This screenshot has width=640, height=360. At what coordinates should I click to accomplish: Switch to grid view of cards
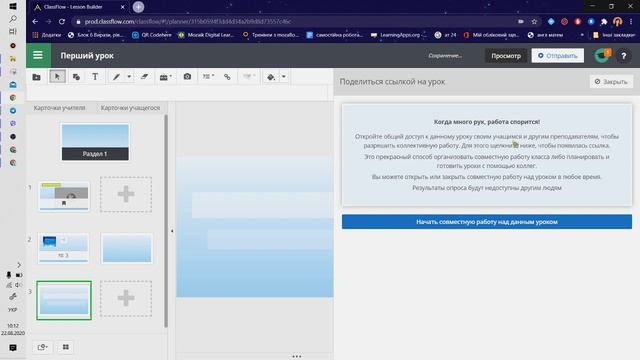(66, 347)
